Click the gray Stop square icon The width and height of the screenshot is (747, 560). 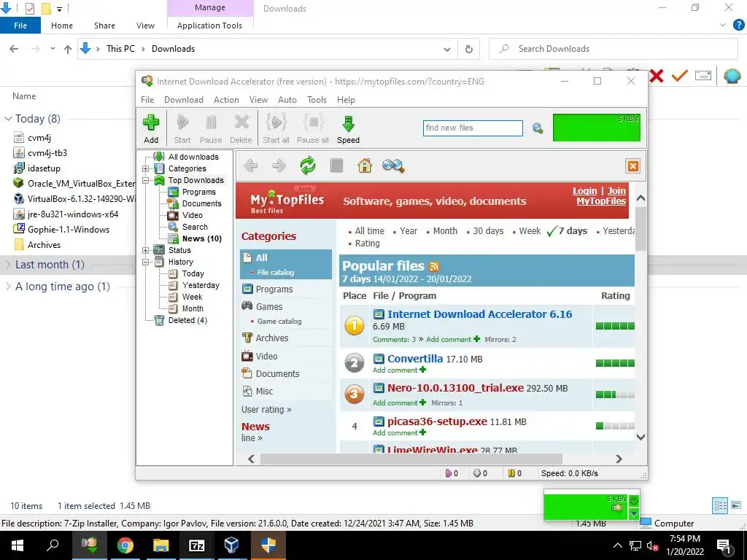(x=336, y=166)
